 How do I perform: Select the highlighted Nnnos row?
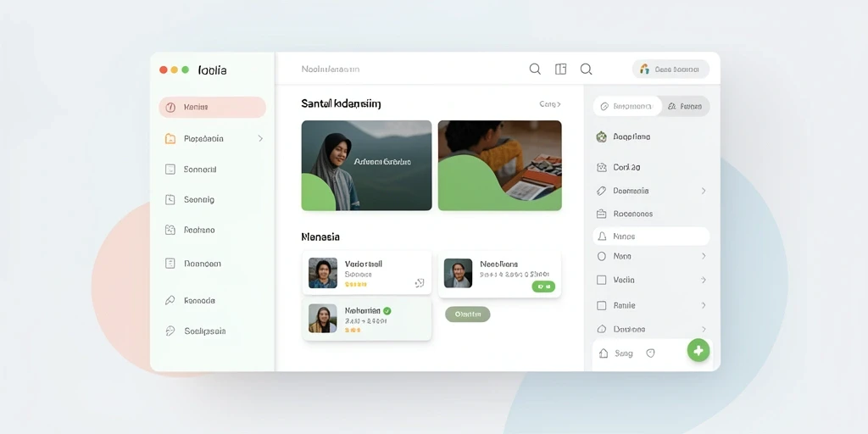coord(651,236)
